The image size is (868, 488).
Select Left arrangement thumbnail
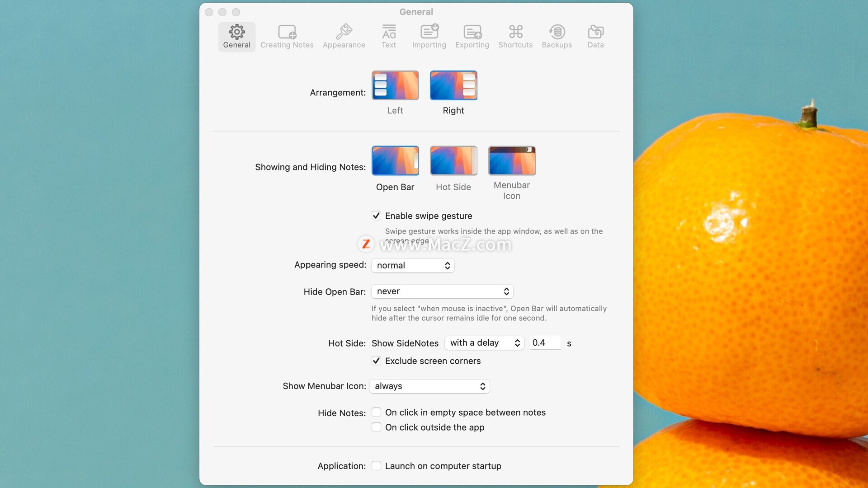[395, 85]
